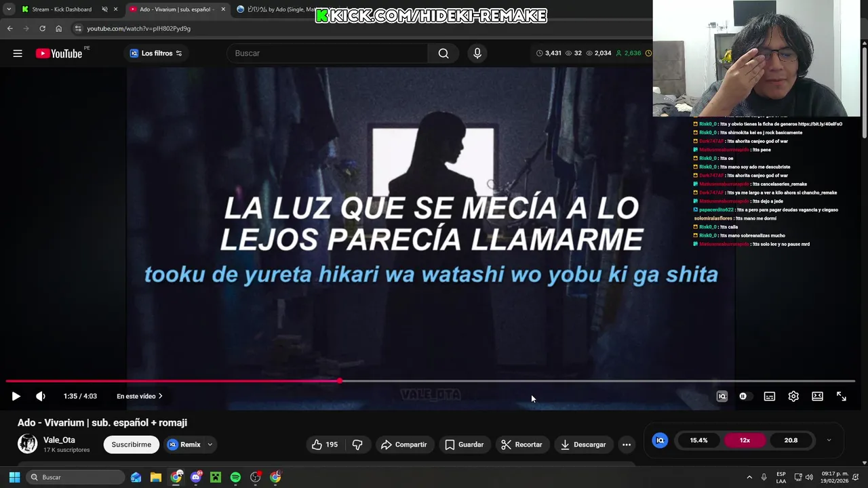Download video with Descargar button
This screenshot has width=868, height=488.
click(583, 445)
